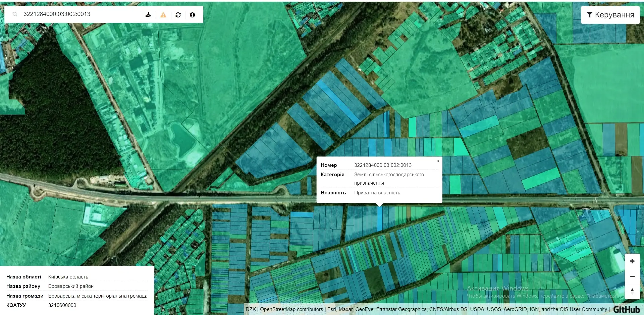Close the parcel info popup

tap(438, 161)
